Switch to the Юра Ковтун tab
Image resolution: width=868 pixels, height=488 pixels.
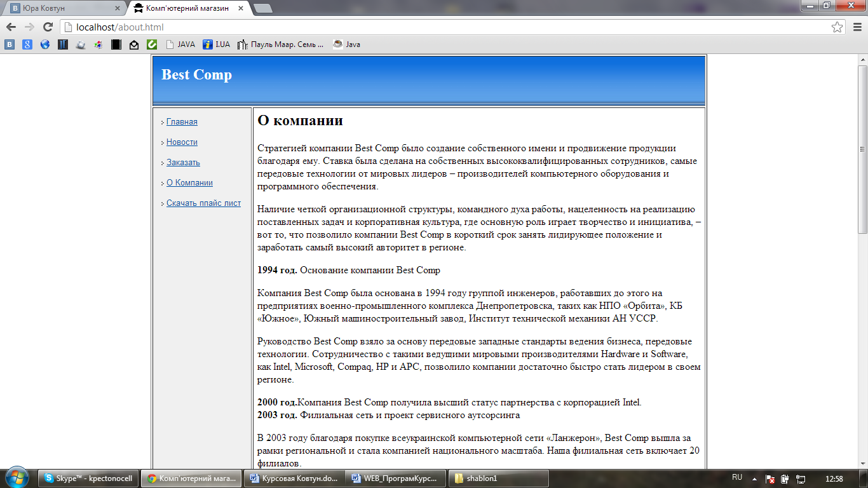point(64,8)
